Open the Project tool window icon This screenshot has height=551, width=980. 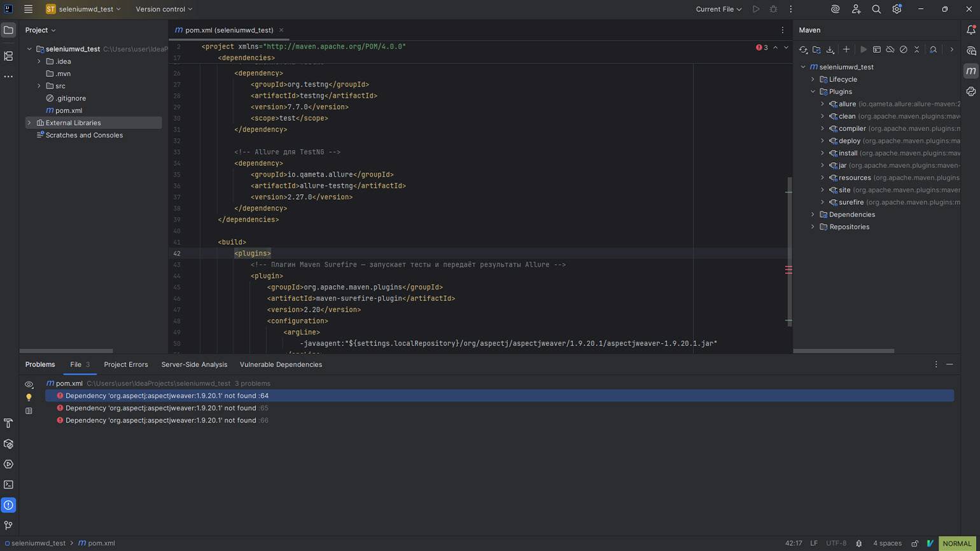tap(8, 30)
